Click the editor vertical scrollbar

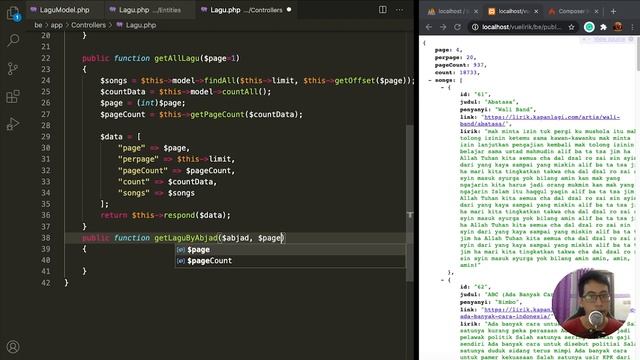(x=410, y=203)
